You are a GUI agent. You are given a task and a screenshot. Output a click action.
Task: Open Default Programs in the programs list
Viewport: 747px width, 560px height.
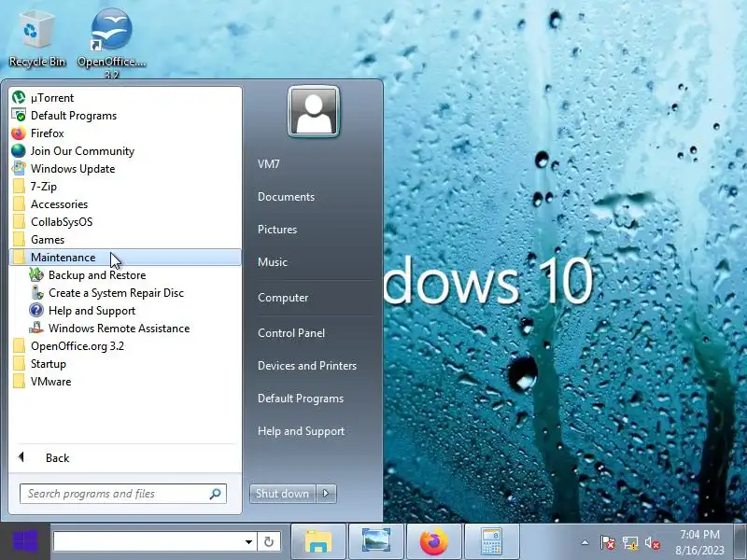[125, 115]
